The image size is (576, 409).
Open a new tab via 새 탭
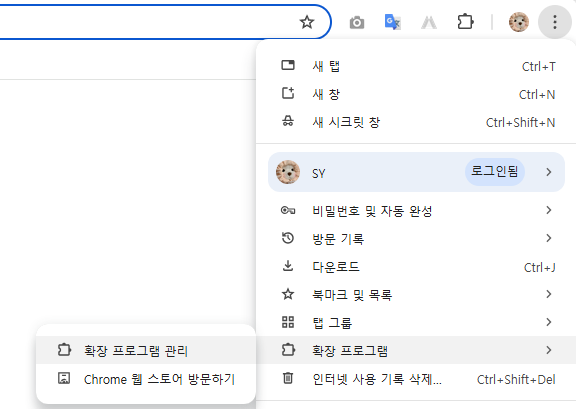click(416, 66)
